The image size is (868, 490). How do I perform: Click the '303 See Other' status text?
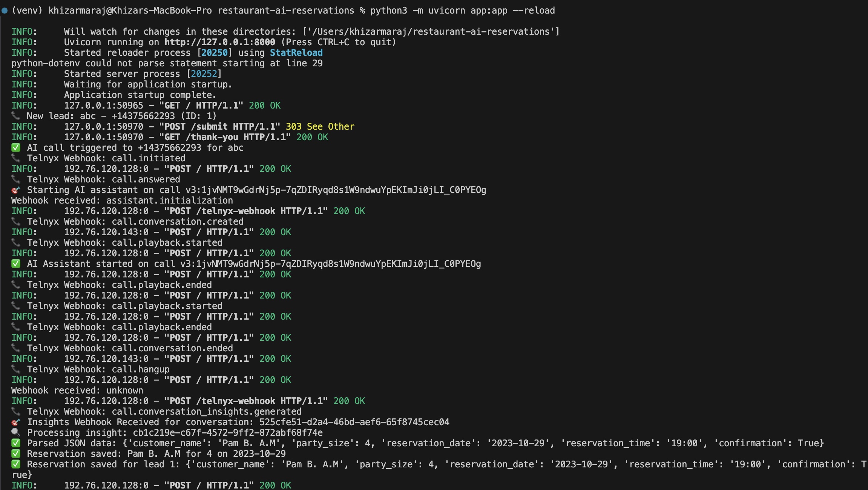coord(320,126)
